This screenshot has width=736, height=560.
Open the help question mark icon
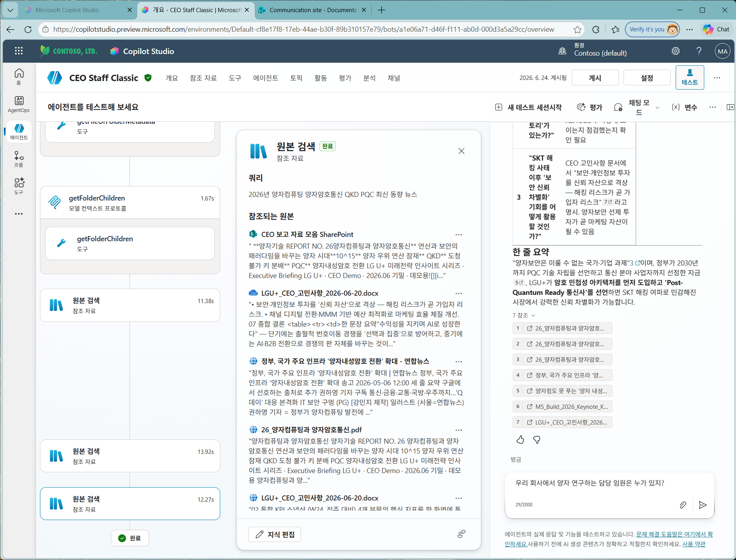click(699, 51)
